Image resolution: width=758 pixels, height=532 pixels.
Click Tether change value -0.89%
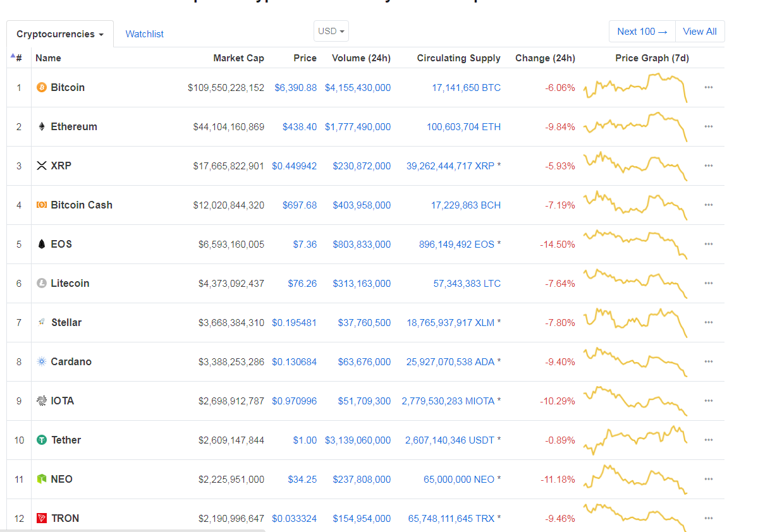(x=559, y=440)
